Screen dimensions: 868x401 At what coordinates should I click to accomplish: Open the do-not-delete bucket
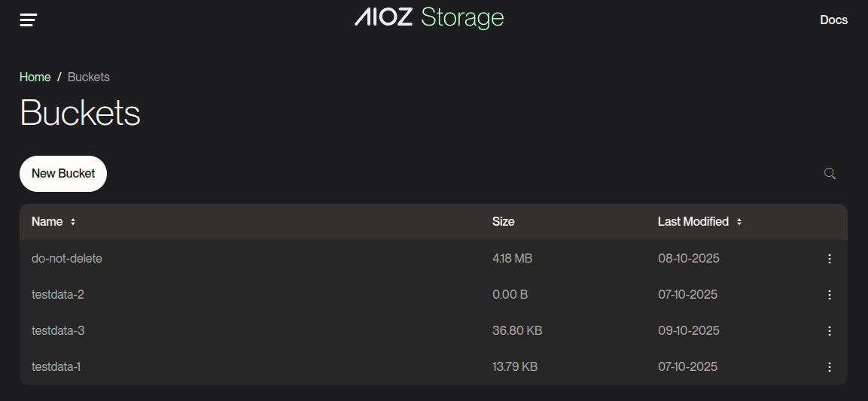pos(67,259)
